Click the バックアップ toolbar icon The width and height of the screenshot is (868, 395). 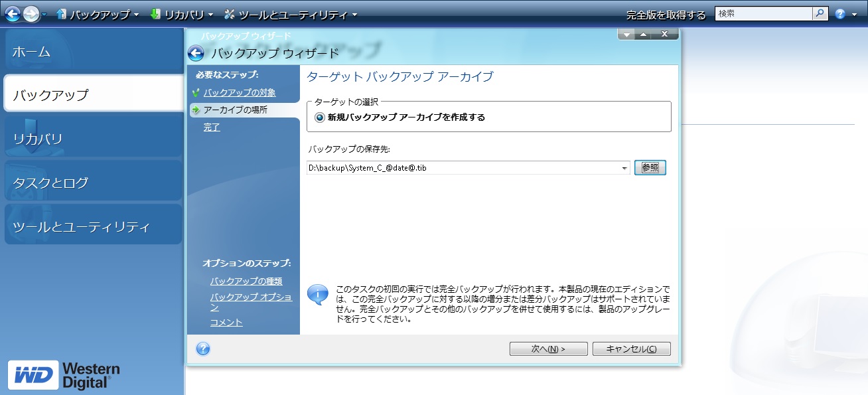tap(62, 14)
